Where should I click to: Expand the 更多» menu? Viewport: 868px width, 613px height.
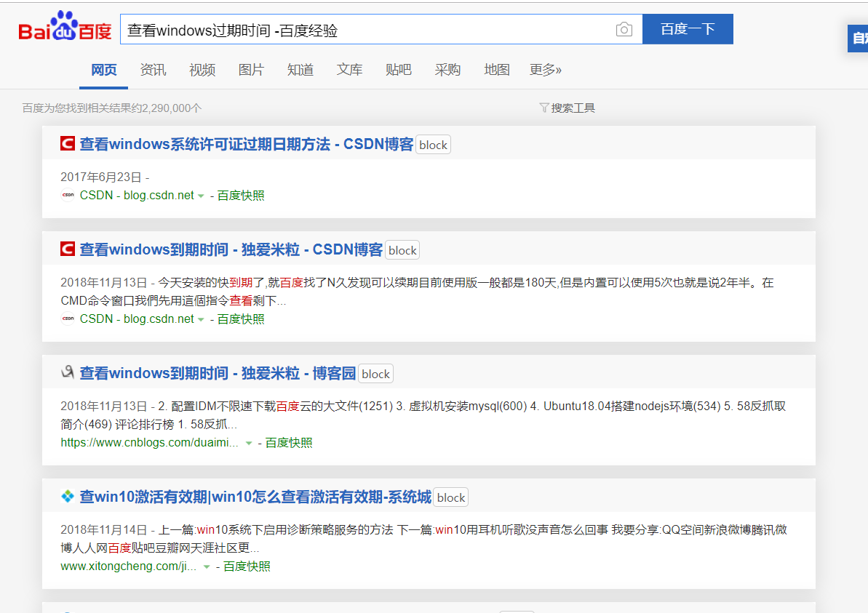pos(545,70)
